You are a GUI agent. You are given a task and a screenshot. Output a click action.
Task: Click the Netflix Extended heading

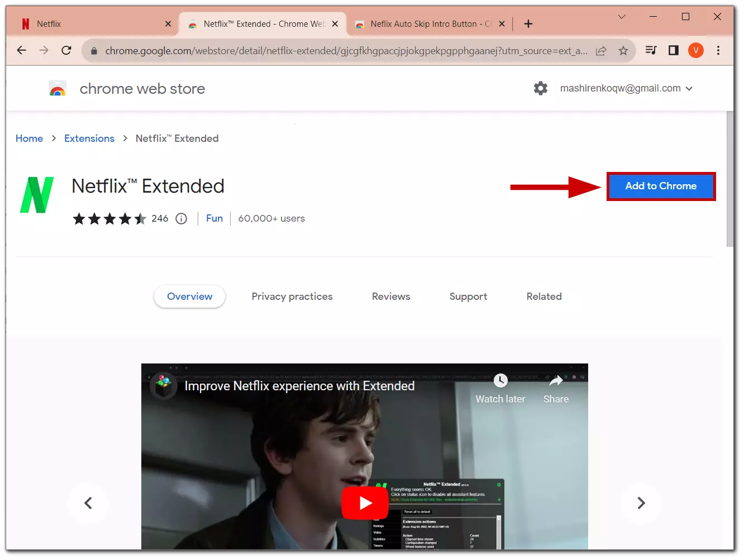pyautogui.click(x=148, y=186)
